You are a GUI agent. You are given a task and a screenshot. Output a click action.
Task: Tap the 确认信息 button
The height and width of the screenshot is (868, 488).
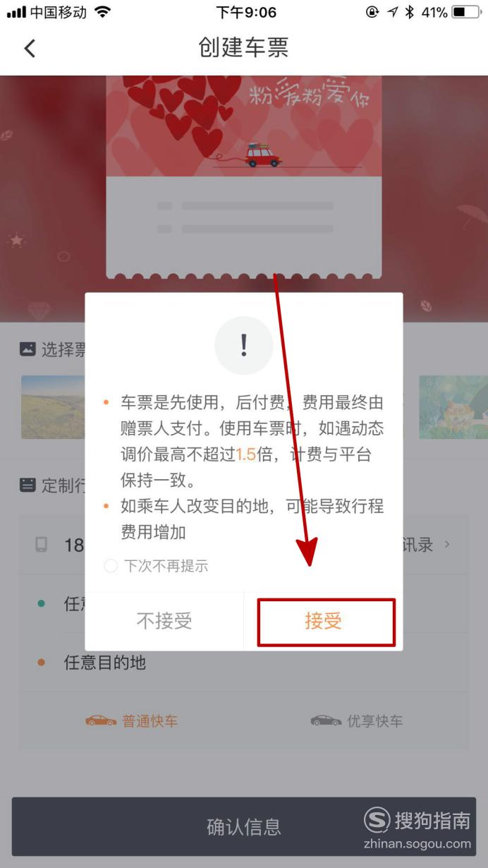(x=244, y=826)
